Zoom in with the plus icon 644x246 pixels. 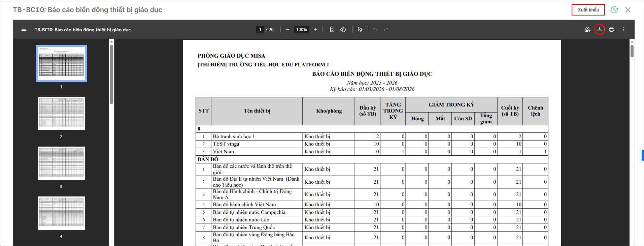pyautogui.click(x=316, y=30)
